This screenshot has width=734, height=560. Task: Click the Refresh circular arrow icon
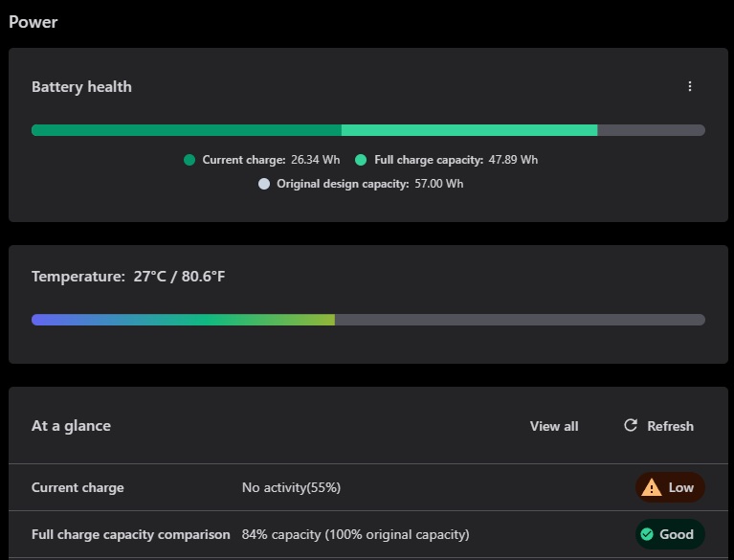click(631, 425)
